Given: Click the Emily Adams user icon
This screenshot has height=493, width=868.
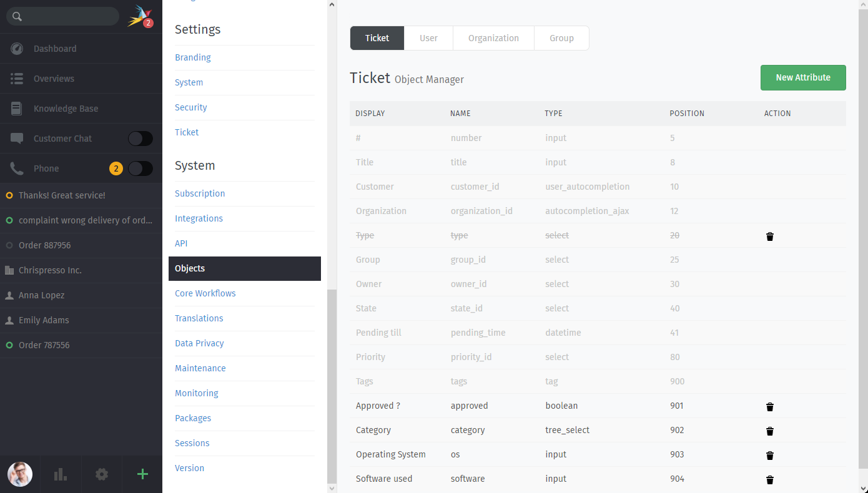Looking at the screenshot, I should 9,320.
